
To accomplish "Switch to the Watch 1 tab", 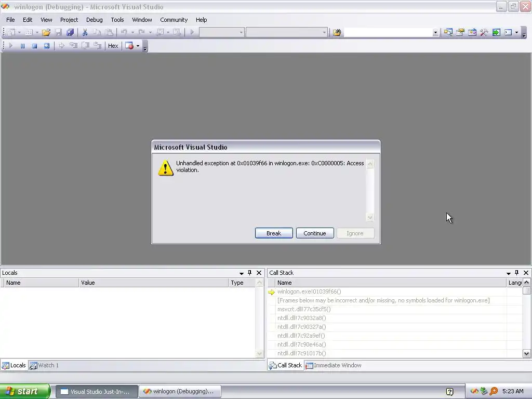I will [45, 365].
